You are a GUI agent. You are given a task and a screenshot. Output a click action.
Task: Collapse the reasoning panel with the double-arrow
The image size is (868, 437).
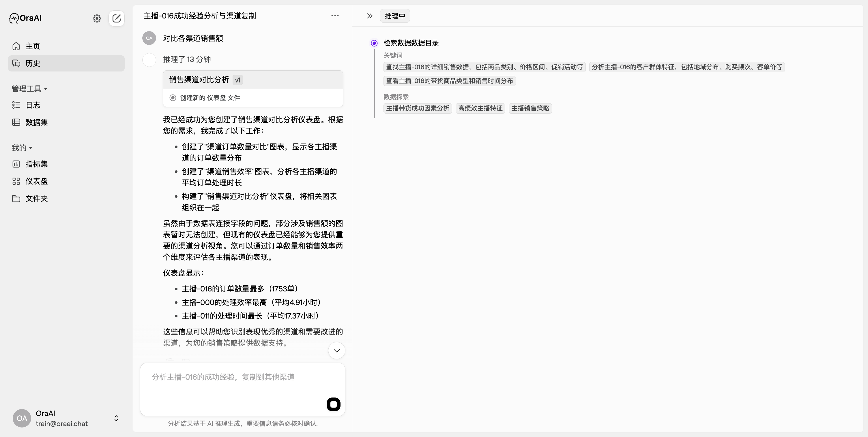coord(369,16)
